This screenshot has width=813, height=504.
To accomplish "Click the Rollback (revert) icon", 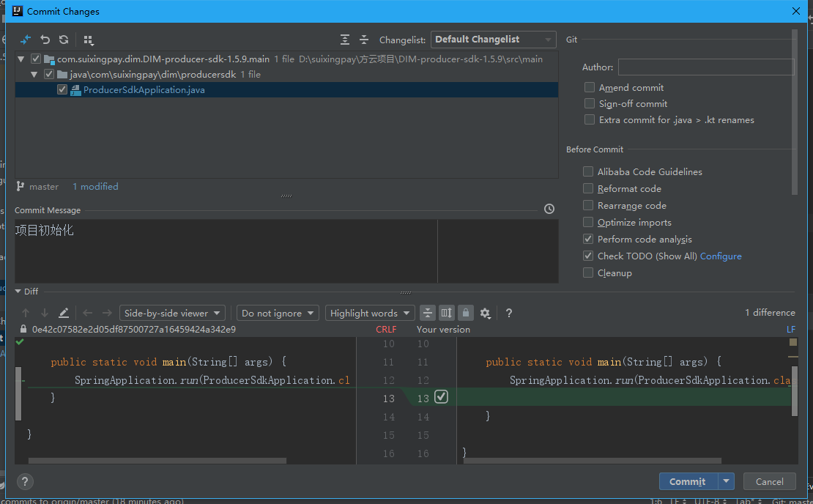I will pyautogui.click(x=45, y=40).
